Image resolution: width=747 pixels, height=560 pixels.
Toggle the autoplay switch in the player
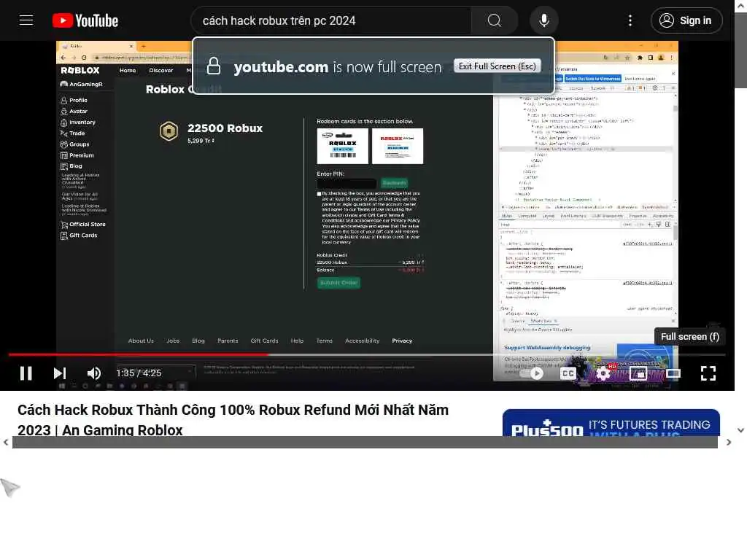[x=533, y=373]
